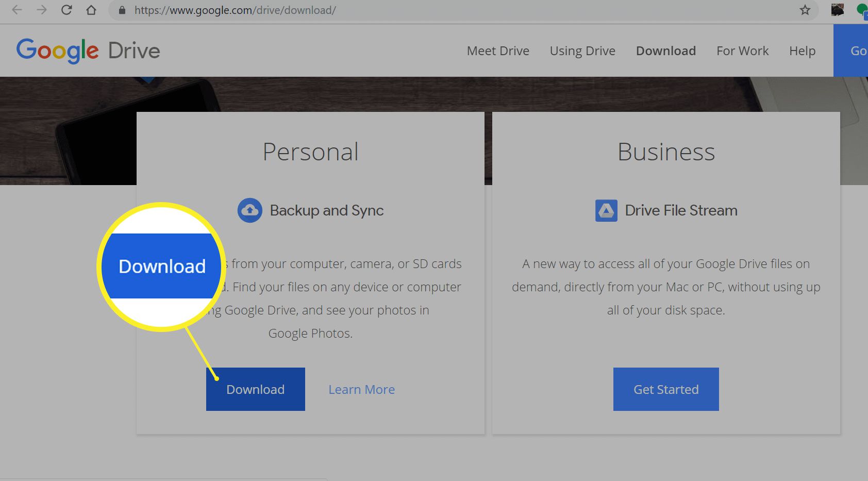Open the Help navigation item
868x481 pixels.
(x=802, y=51)
